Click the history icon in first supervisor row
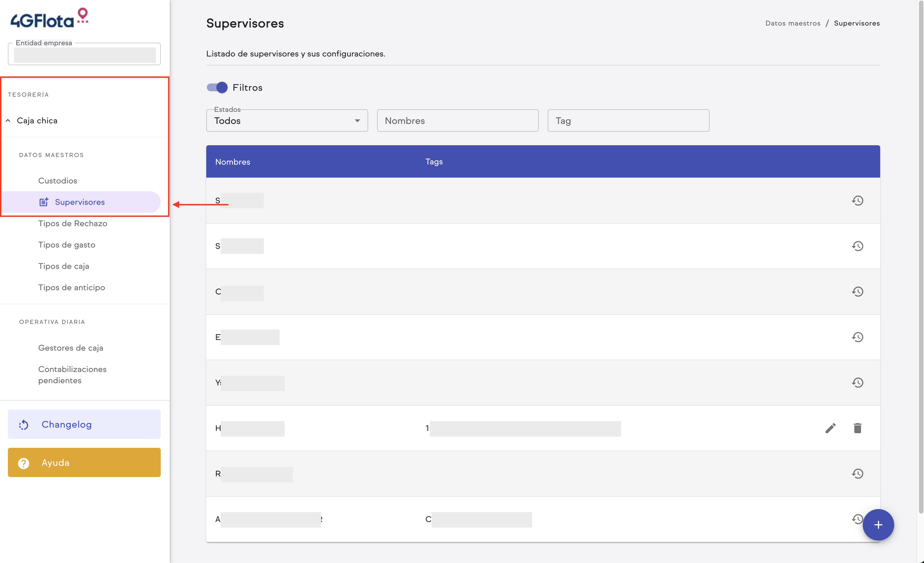This screenshot has width=924, height=563. point(857,201)
